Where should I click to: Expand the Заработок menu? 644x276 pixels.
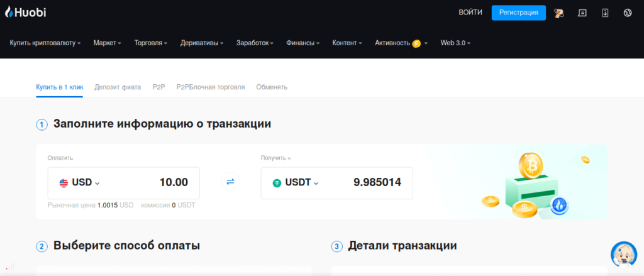pyautogui.click(x=255, y=43)
